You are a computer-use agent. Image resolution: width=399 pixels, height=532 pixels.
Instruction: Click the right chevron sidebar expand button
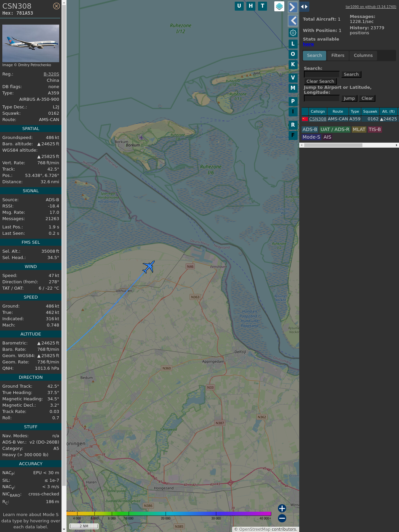293,7
